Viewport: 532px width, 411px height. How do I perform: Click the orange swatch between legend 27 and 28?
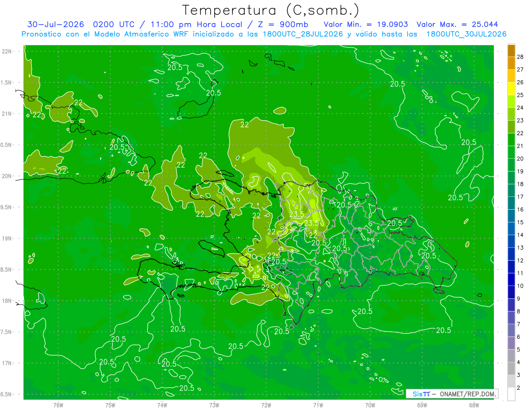[x=511, y=63]
